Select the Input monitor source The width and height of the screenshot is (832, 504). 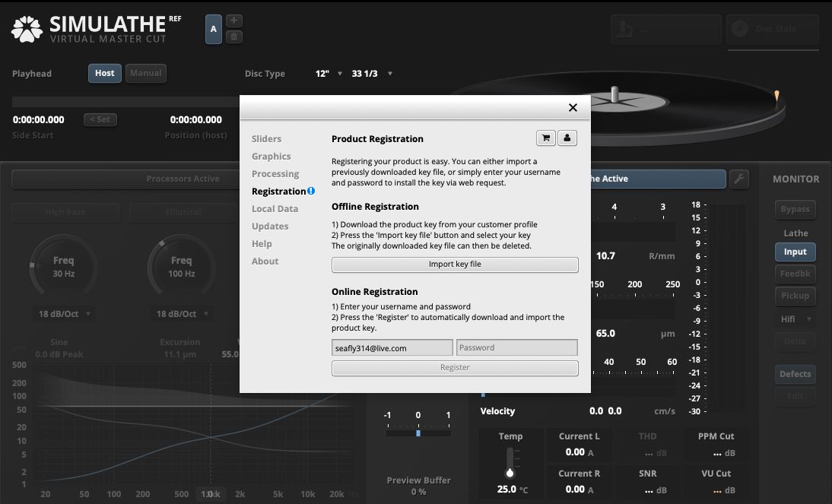(795, 252)
